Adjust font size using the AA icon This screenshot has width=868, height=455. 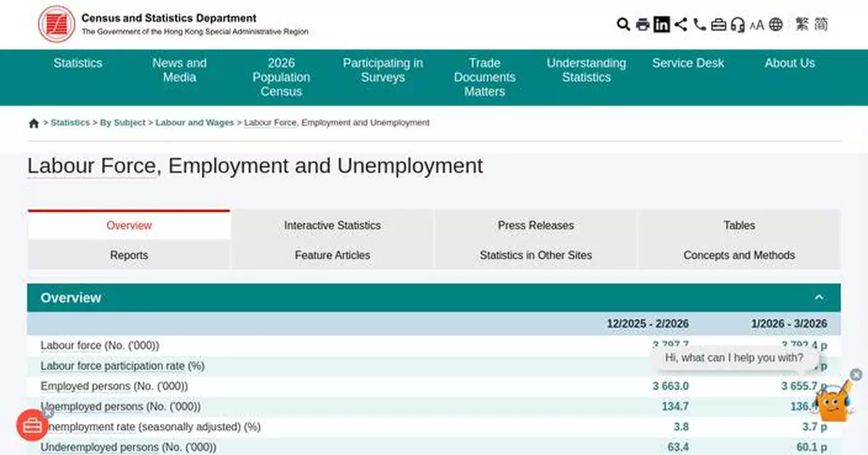[x=757, y=24]
